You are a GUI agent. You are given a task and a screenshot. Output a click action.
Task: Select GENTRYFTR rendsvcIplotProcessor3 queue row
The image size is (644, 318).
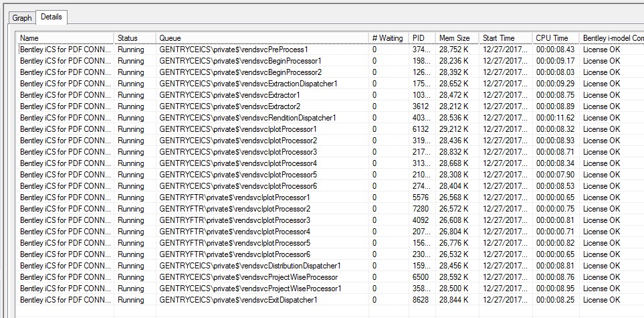tap(330, 220)
